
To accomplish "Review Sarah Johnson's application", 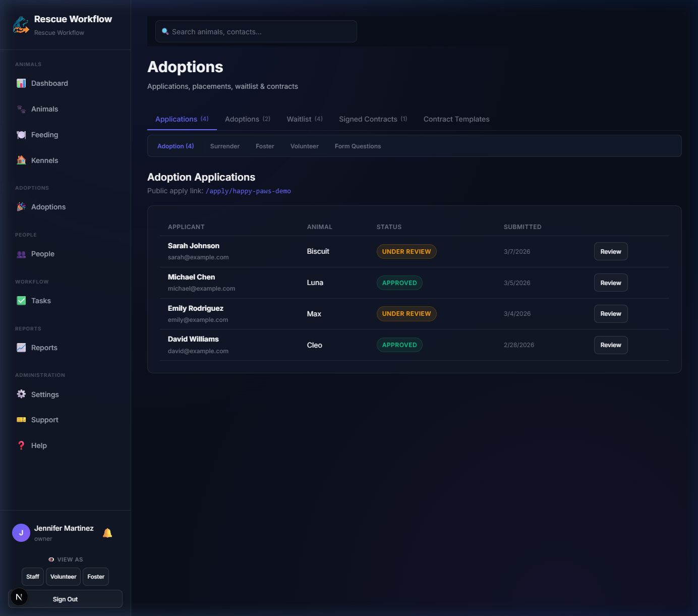I will pyautogui.click(x=610, y=252).
